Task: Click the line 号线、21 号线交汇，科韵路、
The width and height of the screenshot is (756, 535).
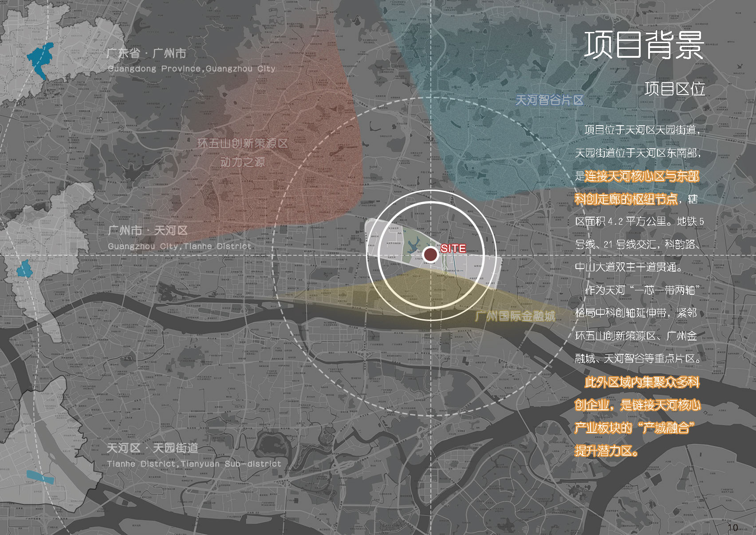Action: (638, 244)
